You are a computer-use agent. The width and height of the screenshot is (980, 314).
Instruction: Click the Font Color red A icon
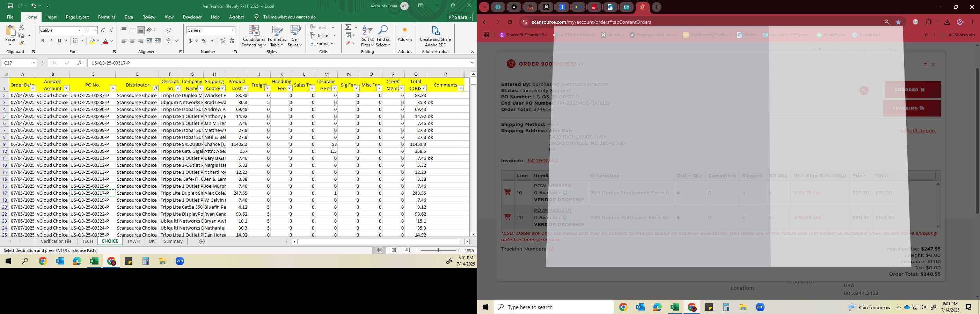(x=105, y=41)
